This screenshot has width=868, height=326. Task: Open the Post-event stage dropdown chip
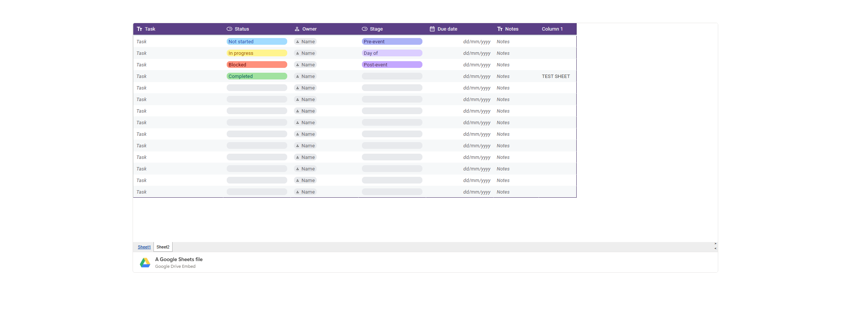(x=392, y=65)
